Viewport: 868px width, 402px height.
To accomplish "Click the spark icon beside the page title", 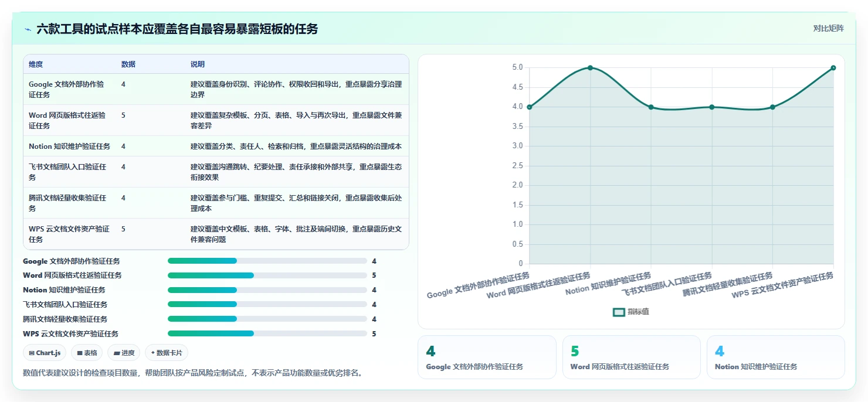I will coord(28,29).
